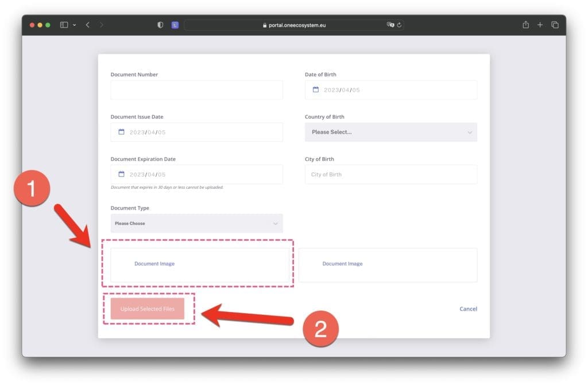This screenshot has width=588, height=386.
Task: Open a new tab with plus icon
Action: (x=540, y=25)
